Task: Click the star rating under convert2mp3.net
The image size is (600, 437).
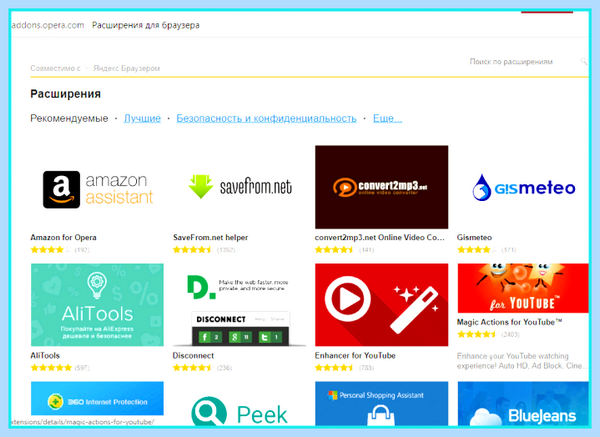Action: pos(334,250)
